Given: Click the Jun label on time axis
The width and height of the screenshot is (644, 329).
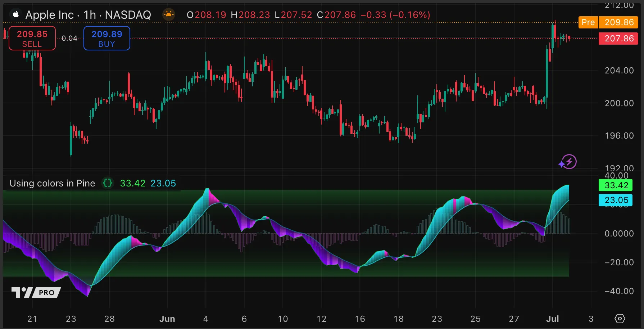Looking at the screenshot, I should 167,319.
